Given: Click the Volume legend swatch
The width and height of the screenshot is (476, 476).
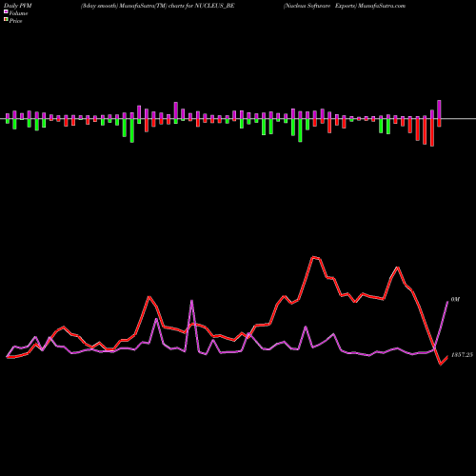Looking at the screenshot, I should [x=6, y=12].
